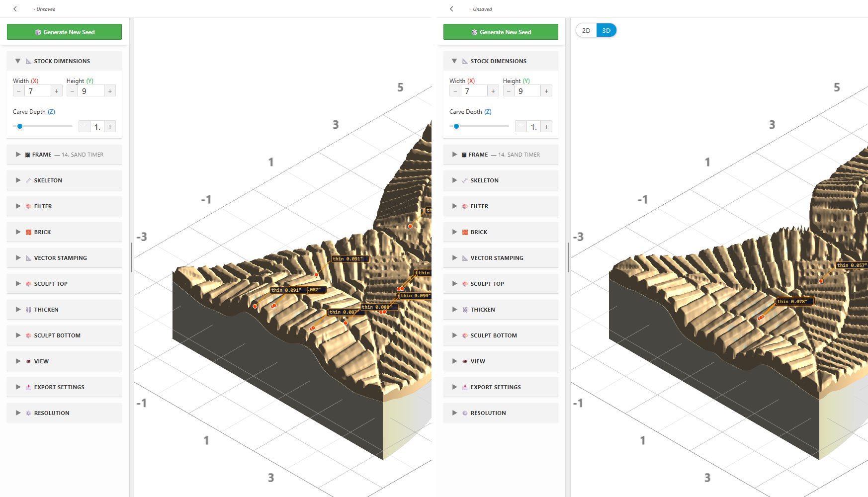This screenshot has height=497, width=868.
Task: Click thin 0.078" label in right viewport
Action: [794, 301]
